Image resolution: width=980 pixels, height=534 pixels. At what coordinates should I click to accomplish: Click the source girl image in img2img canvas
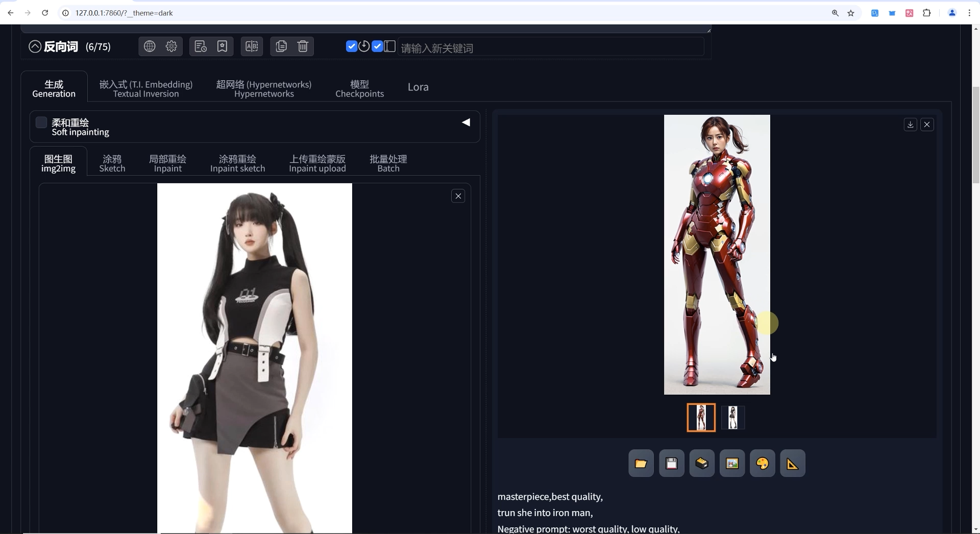pos(255,357)
